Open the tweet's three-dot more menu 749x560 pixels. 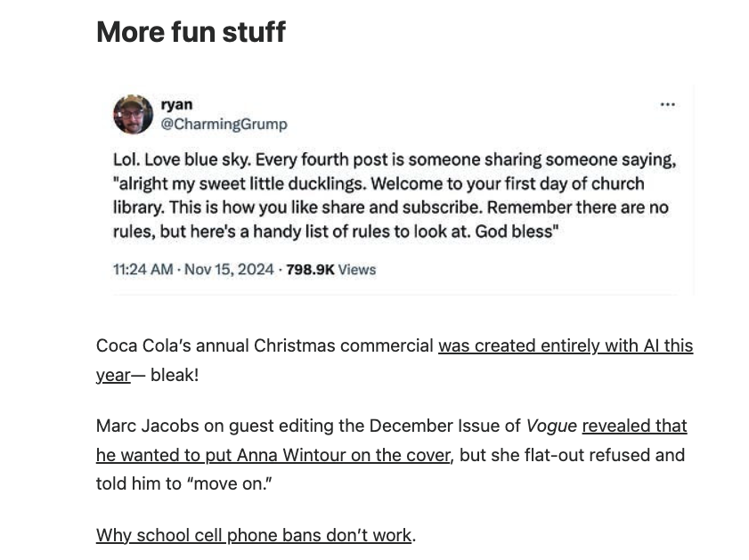(x=667, y=105)
